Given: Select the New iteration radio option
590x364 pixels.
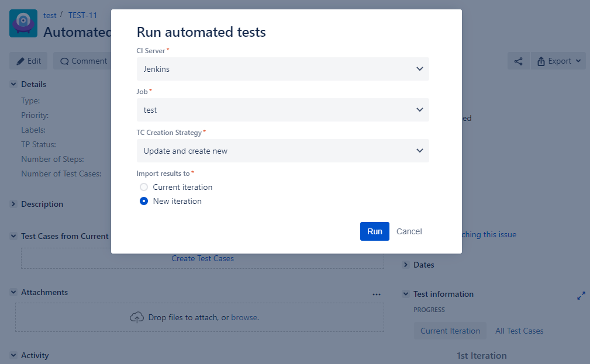Looking at the screenshot, I should click(144, 201).
